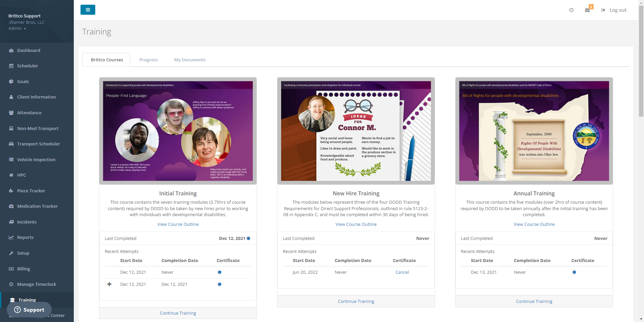Switch to the Progress tab
This screenshot has width=644, height=322.
[x=148, y=60]
